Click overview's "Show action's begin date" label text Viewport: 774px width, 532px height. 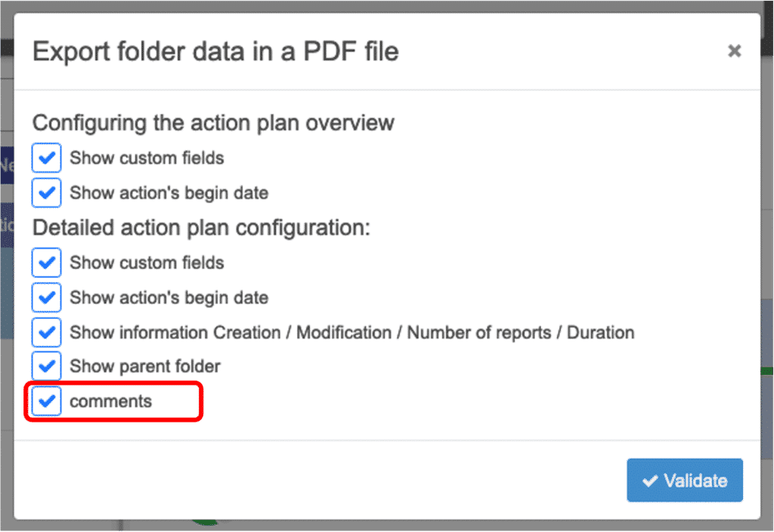169,193
